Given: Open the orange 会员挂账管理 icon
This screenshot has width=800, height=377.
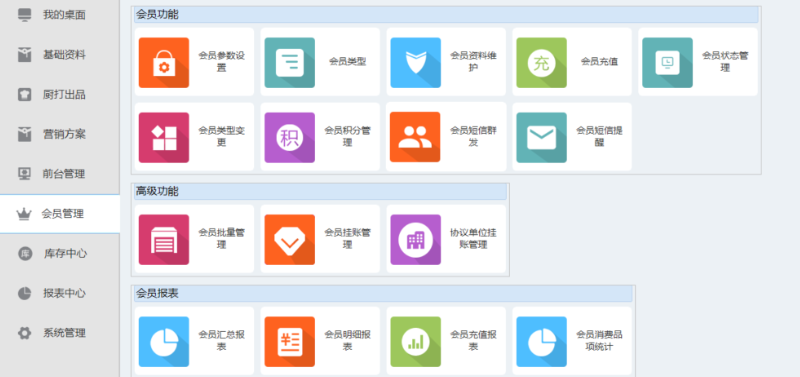Looking at the screenshot, I should 289,239.
